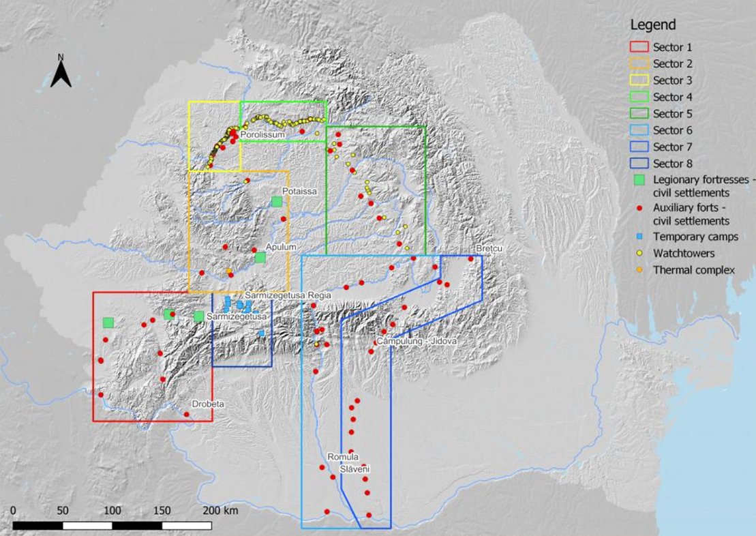Click the green Legionary fortresses legend square
Screen dimensions: 756x536
click(639, 181)
